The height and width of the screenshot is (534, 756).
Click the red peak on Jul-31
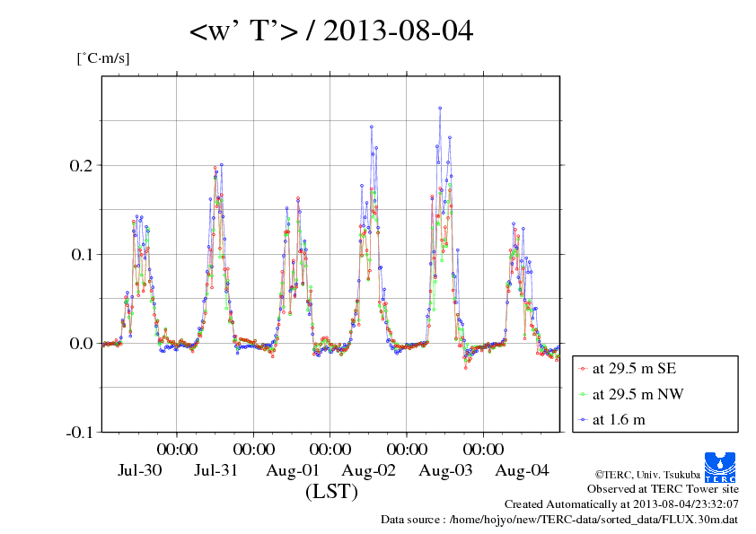tap(215, 168)
